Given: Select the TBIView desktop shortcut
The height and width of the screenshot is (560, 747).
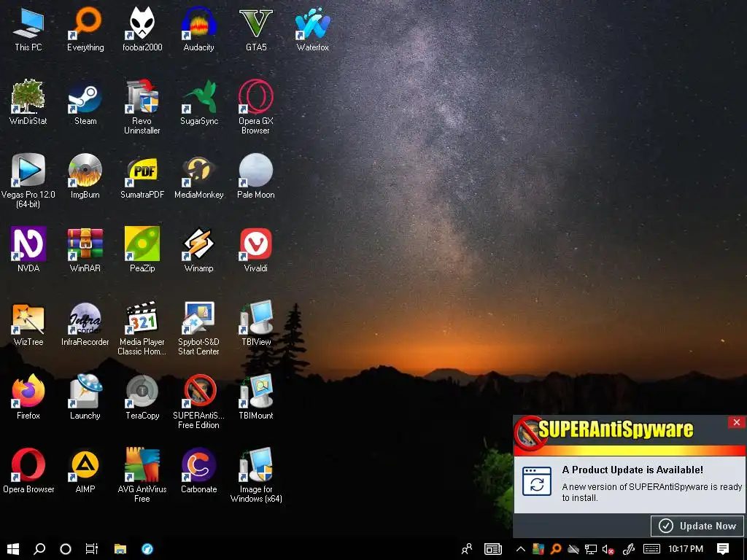Looking at the screenshot, I should click(256, 323).
